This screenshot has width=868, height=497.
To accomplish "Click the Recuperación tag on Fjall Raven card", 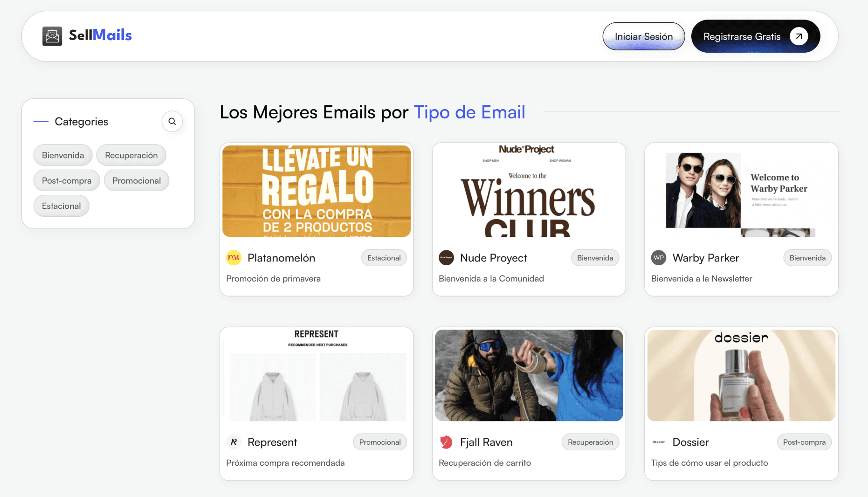I will click(591, 442).
